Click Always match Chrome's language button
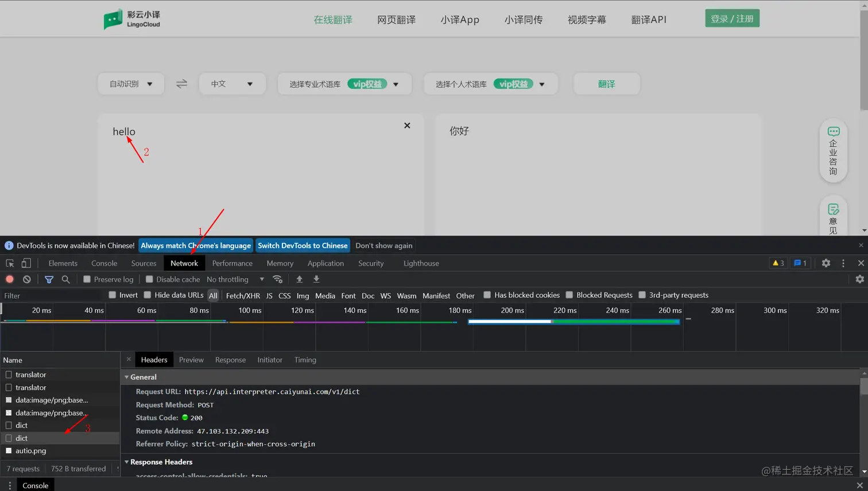This screenshot has height=491, width=868. click(196, 246)
